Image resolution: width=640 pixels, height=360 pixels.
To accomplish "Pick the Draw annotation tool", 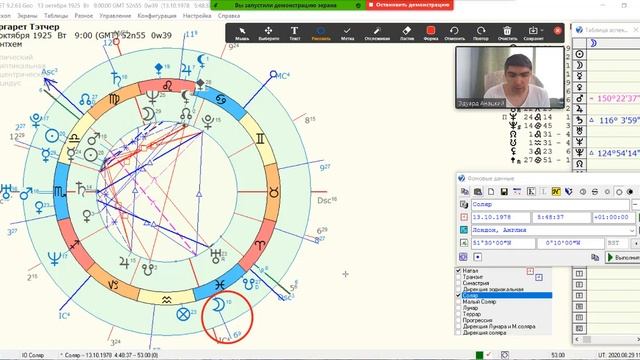I will pos(321,33).
